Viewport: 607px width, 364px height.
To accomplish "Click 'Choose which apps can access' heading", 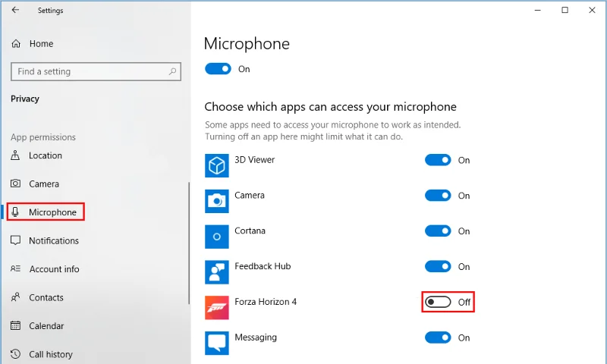I will 330,106.
